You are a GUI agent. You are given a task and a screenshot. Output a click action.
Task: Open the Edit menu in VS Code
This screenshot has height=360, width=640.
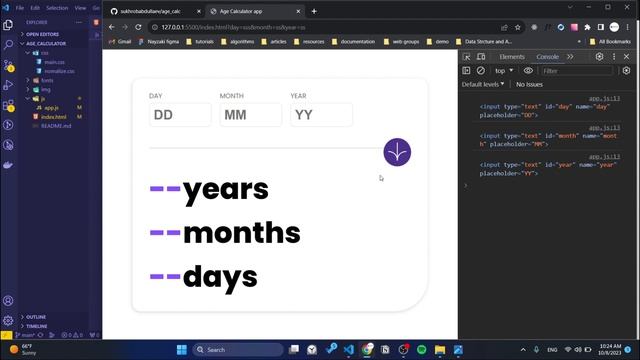[35, 8]
